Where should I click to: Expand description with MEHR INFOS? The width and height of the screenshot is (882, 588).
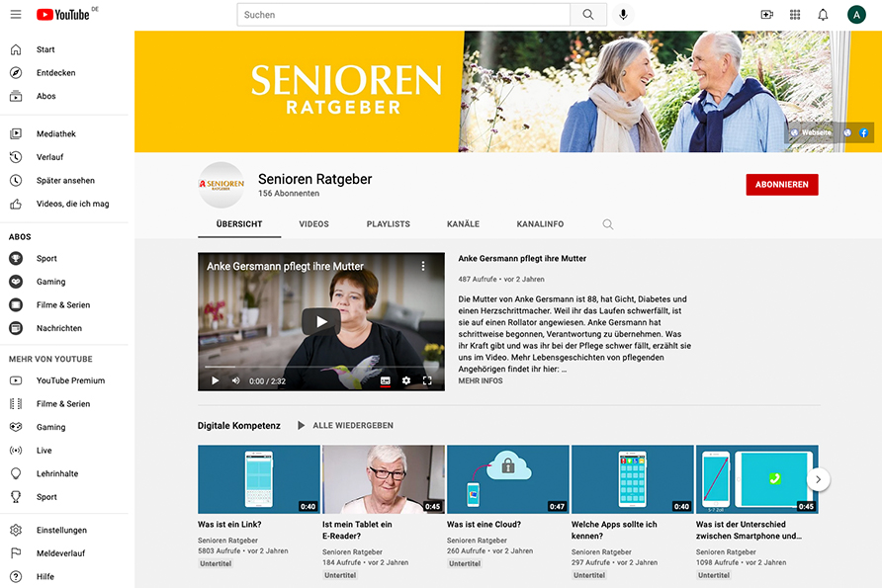481,380
